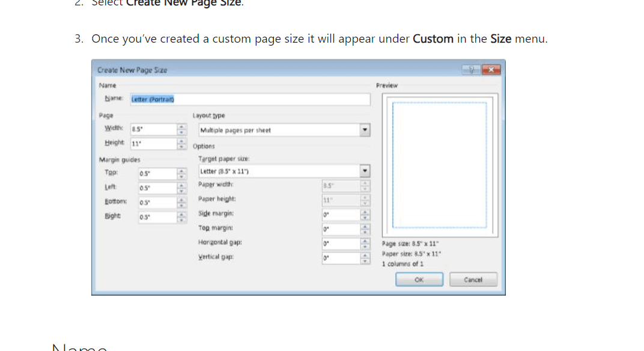Click the Width spinner arrows

181,129
